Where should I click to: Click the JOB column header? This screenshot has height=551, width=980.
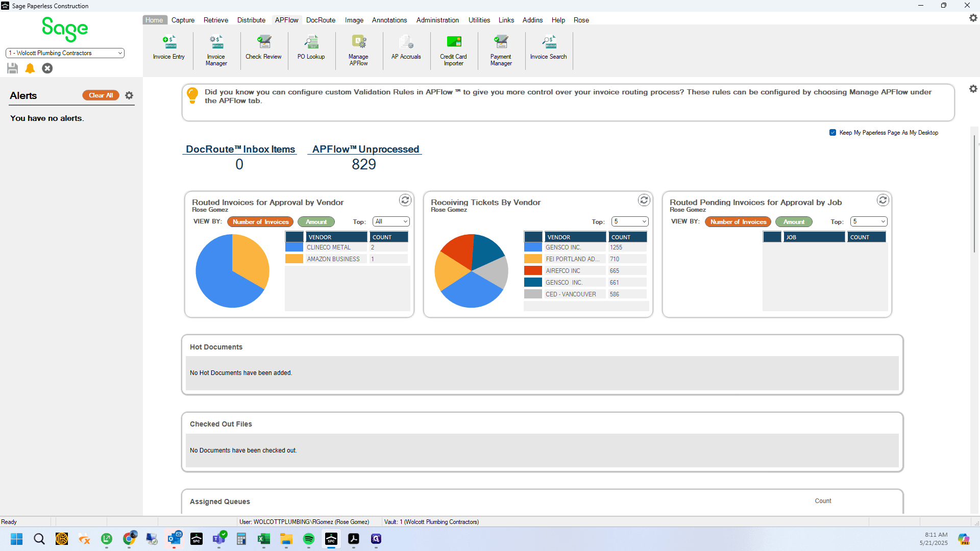814,237
